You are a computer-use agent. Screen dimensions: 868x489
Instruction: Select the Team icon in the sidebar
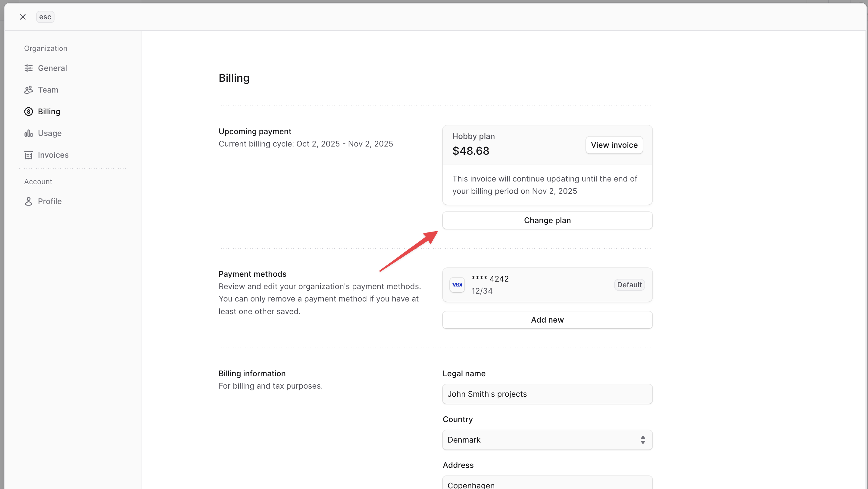point(29,90)
